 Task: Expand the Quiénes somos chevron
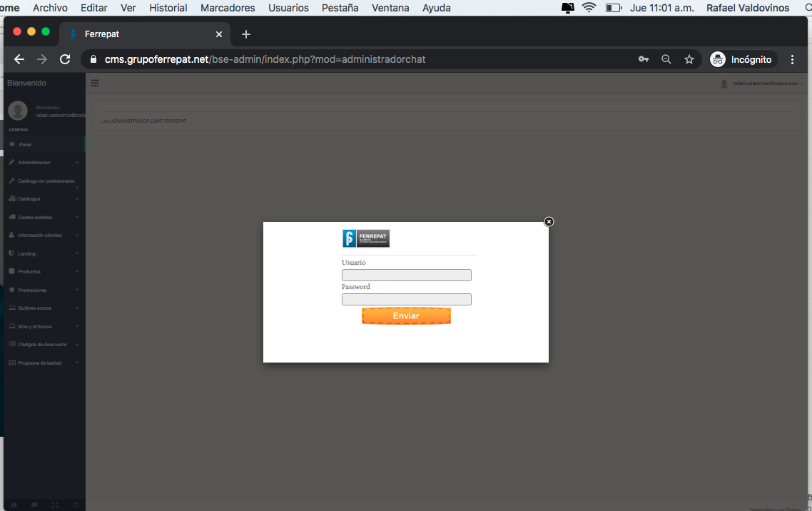(77, 308)
